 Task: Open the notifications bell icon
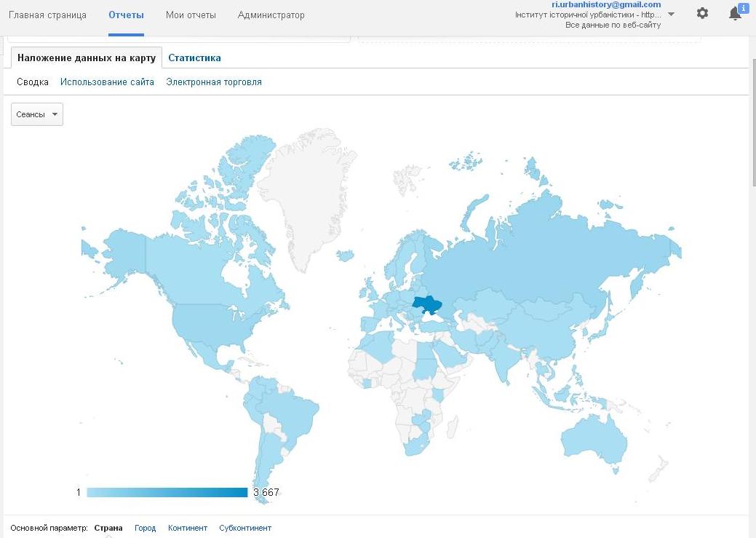pyautogui.click(x=736, y=14)
